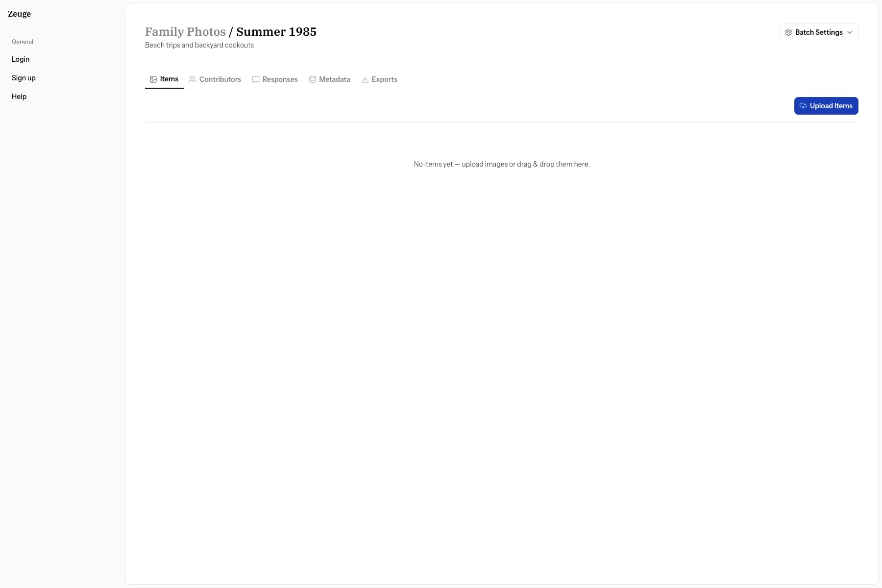This screenshot has width=882, height=588.
Task: Open the Responses tab
Action: pyautogui.click(x=280, y=79)
